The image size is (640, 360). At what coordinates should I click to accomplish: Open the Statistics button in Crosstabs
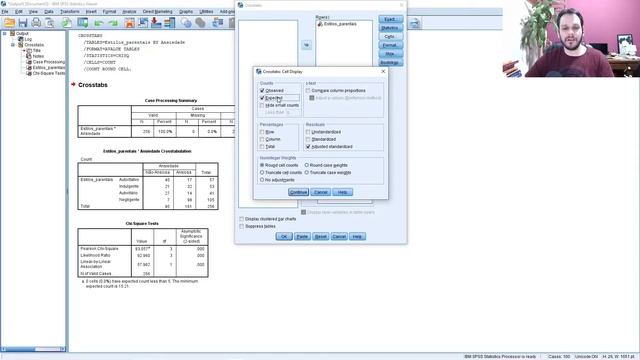pyautogui.click(x=391, y=28)
